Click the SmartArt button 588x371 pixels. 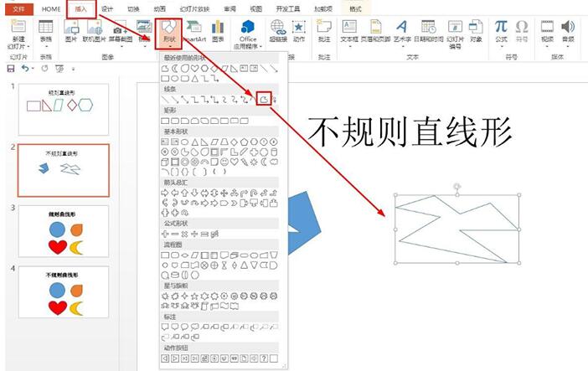[x=194, y=31]
